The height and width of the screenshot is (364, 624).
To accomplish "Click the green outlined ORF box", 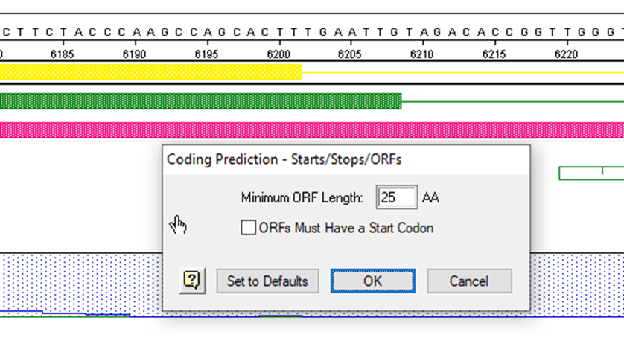I will (590, 173).
